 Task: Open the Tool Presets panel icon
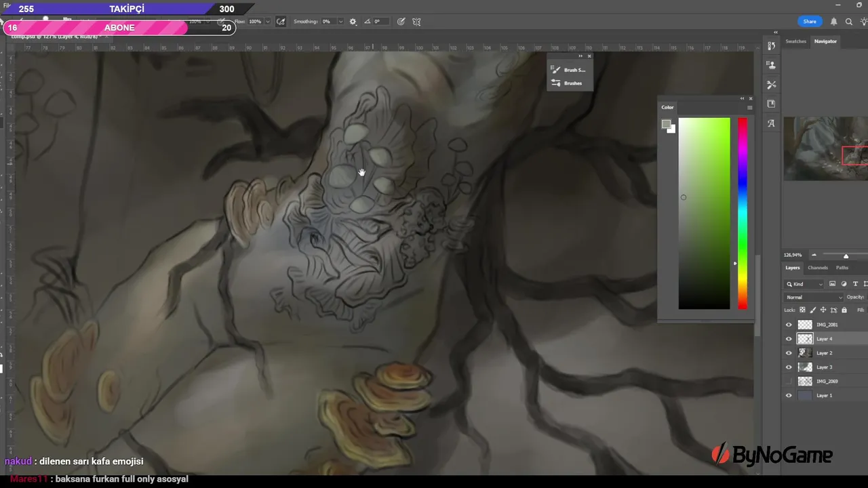pyautogui.click(x=771, y=85)
